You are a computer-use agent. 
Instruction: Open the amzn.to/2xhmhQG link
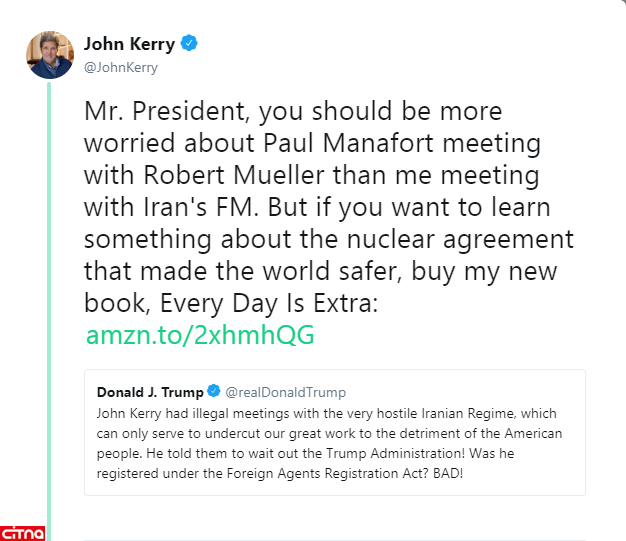[x=200, y=335]
